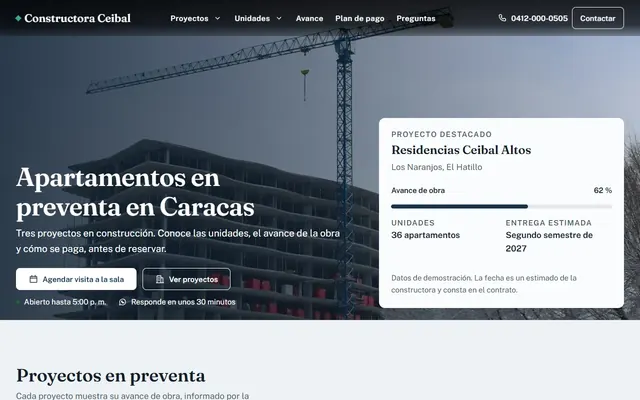Click the Constructora Ceibal logo
Screen dimensions: 640x400
pyautogui.click(x=73, y=18)
